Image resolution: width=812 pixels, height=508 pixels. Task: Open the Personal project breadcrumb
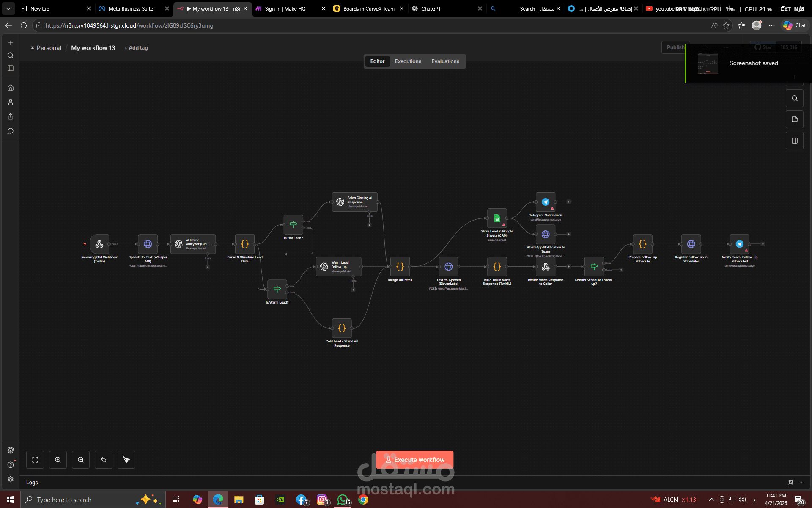coord(46,48)
